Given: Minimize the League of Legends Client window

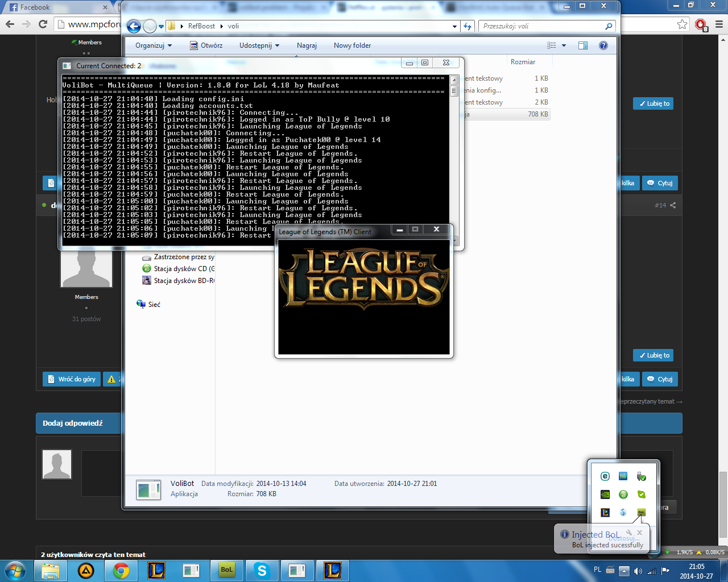Looking at the screenshot, I should click(x=400, y=230).
